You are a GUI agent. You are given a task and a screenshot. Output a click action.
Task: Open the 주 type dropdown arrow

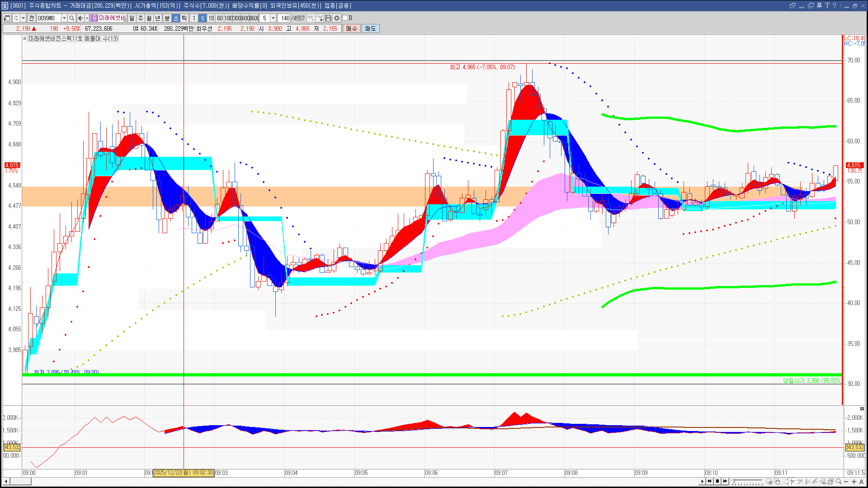[23, 18]
